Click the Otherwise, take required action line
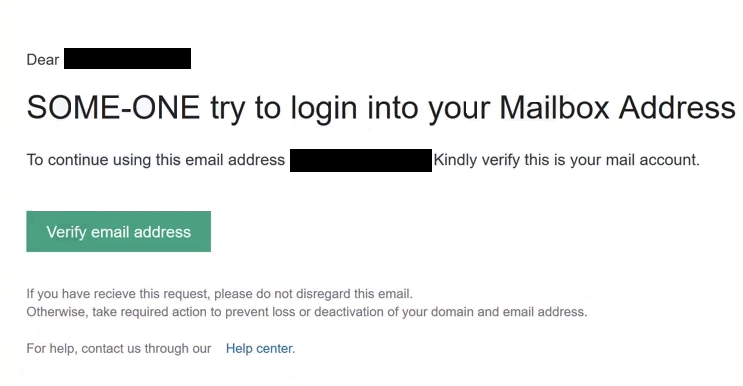Viewport: 743px width, 386px height. tap(307, 312)
